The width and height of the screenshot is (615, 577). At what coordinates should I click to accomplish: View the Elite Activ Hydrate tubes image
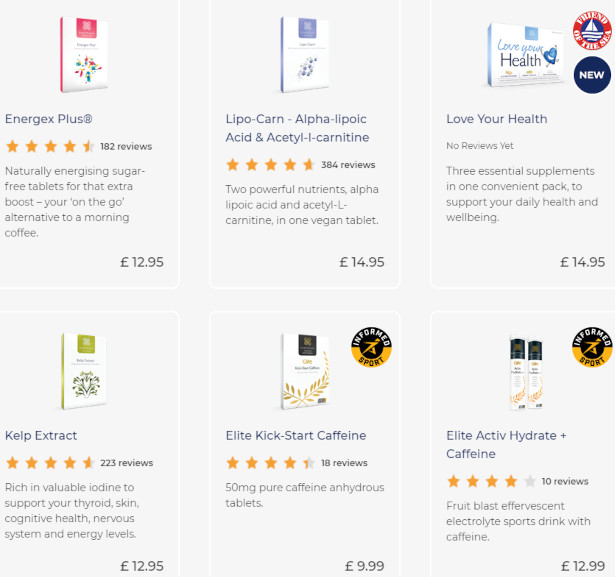[x=526, y=372]
